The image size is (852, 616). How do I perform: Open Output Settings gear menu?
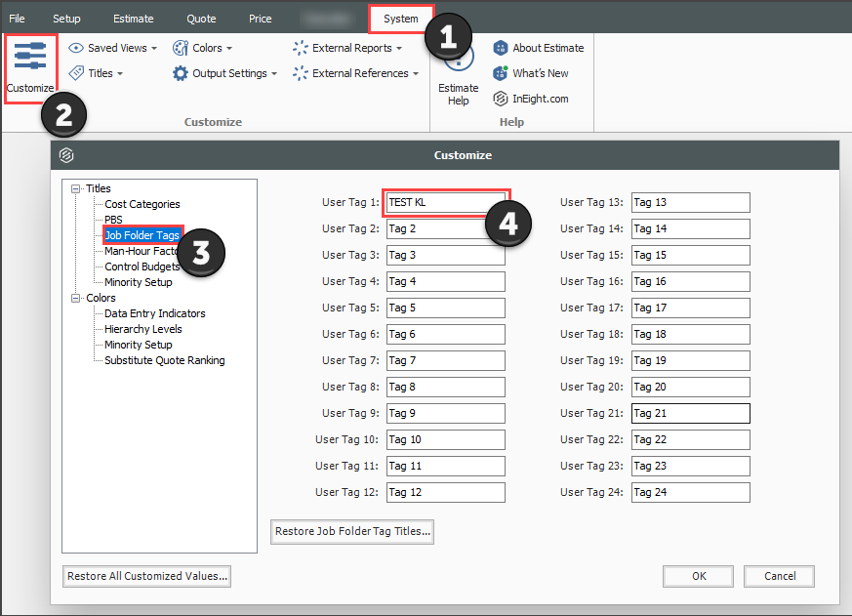tap(224, 73)
